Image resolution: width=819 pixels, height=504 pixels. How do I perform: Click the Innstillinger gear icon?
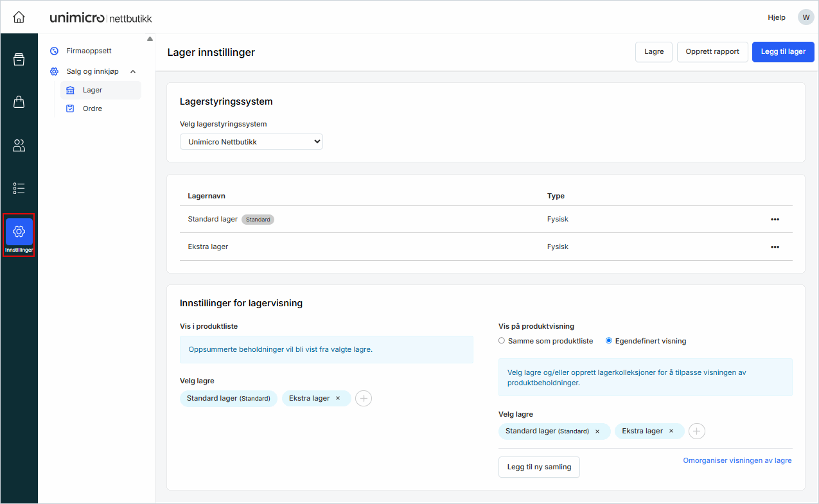[19, 232]
